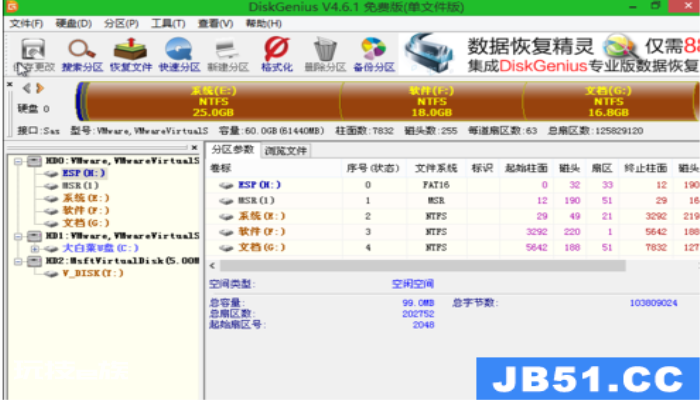
Task: Click the FAT16 file system cell
Action: 436,185
